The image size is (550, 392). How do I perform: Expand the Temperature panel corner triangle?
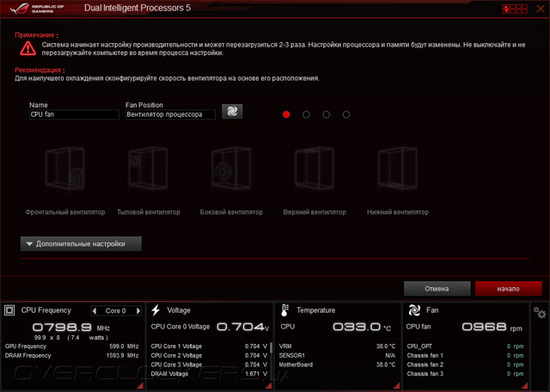(397, 386)
